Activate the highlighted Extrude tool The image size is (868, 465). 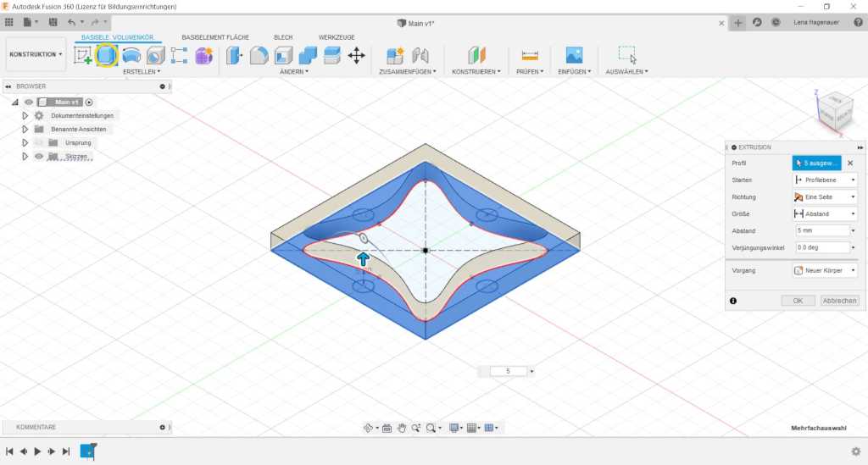coord(106,55)
